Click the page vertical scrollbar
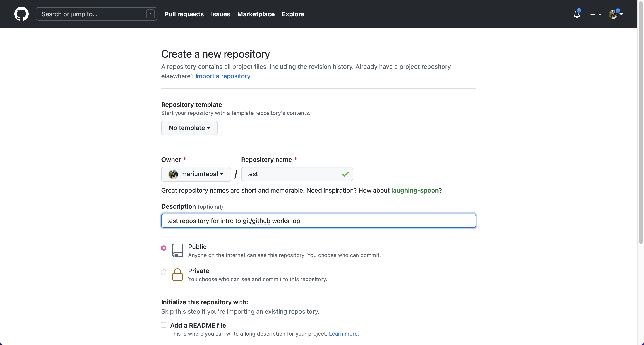 tap(640, 122)
